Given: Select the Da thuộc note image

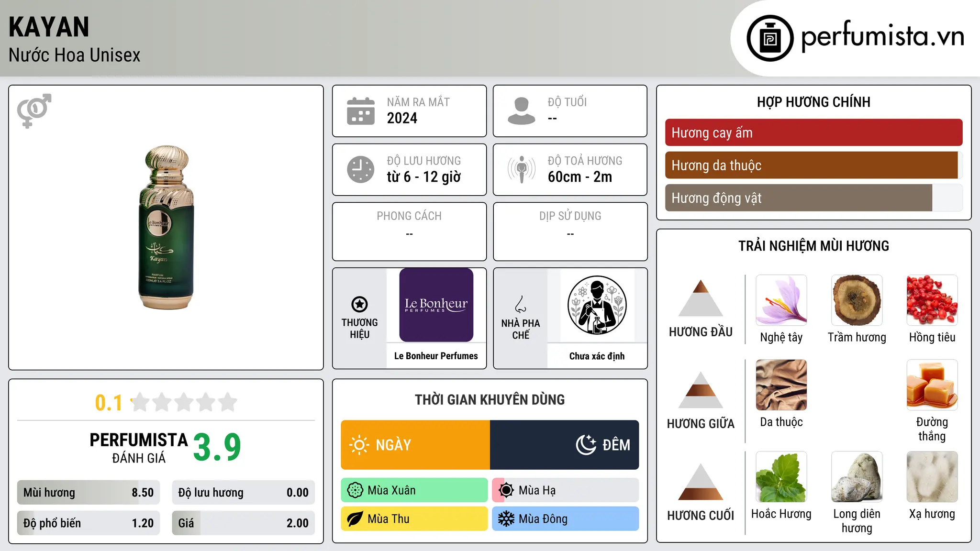Looking at the screenshot, I should (x=781, y=385).
